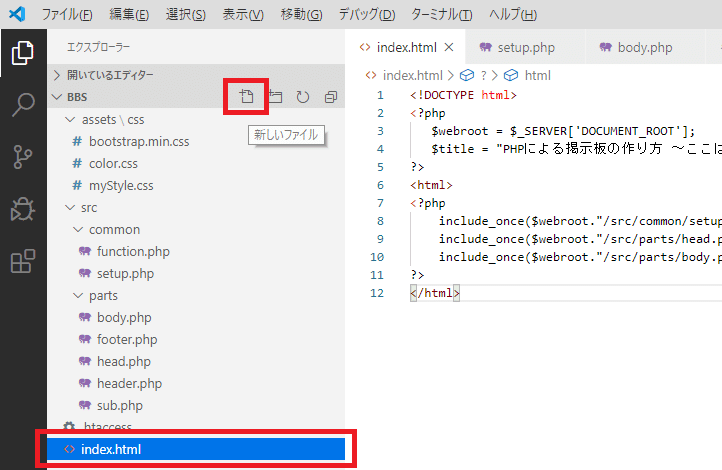Open the 編集(E) menu
The image size is (722, 470).
click(x=129, y=14)
